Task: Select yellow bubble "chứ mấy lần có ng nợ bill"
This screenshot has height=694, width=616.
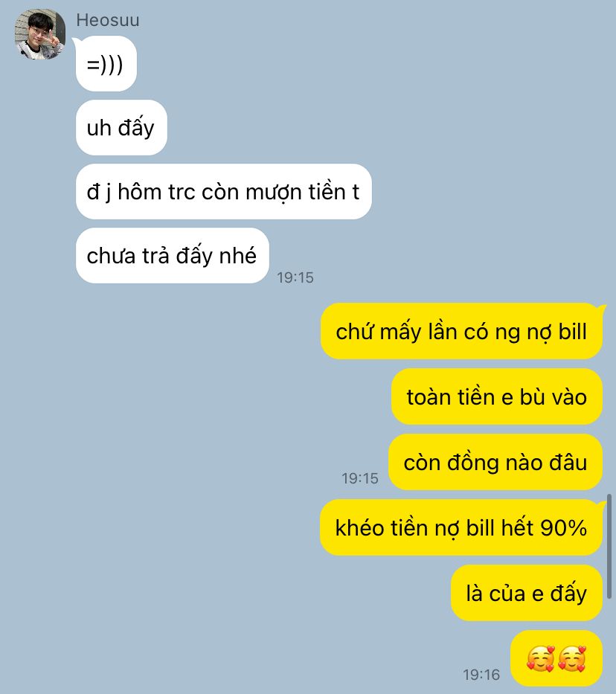Action: click(461, 331)
